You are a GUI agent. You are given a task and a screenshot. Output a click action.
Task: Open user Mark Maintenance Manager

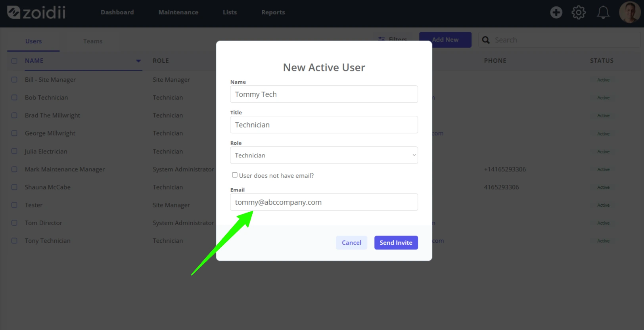coord(65,169)
